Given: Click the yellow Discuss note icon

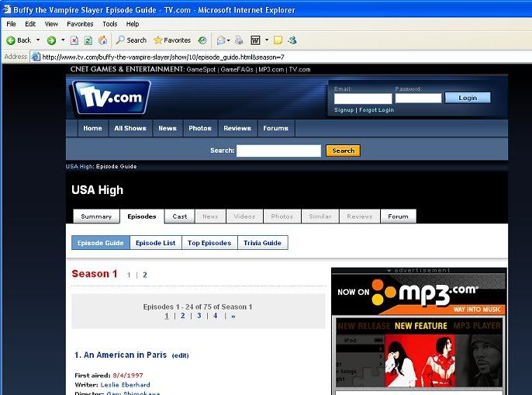Looking at the screenshot, I should (278, 40).
